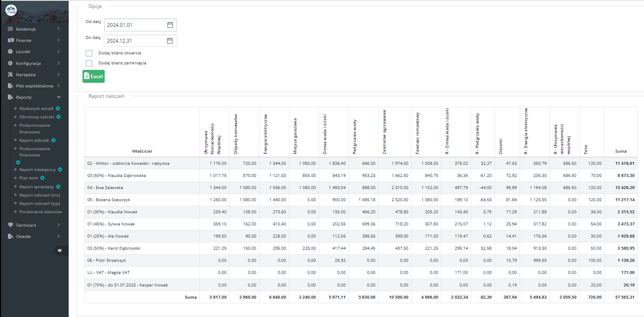Viewport: 644px width, 317px height.
Task: Collapse the sidebar with the double-chevron icon
Action: [60, 250]
